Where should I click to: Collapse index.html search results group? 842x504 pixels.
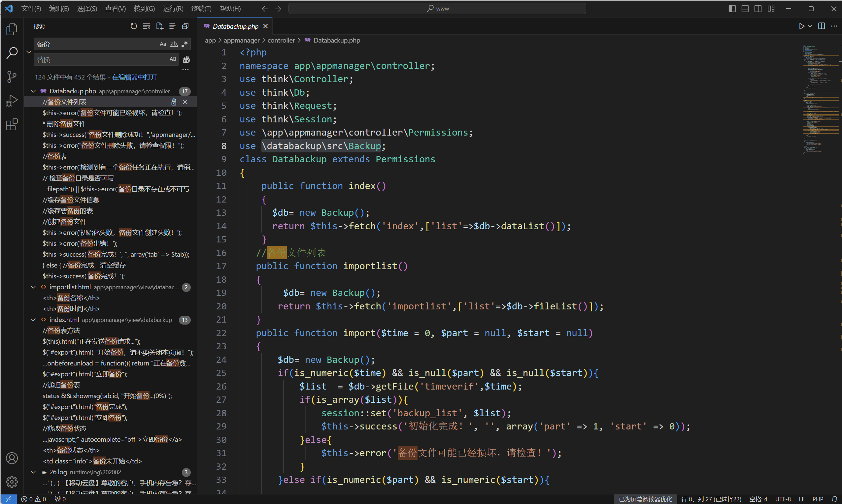click(33, 320)
